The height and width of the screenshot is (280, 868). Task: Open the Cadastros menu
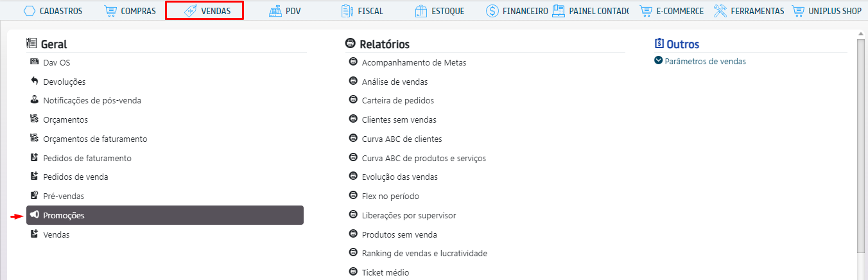click(x=53, y=11)
